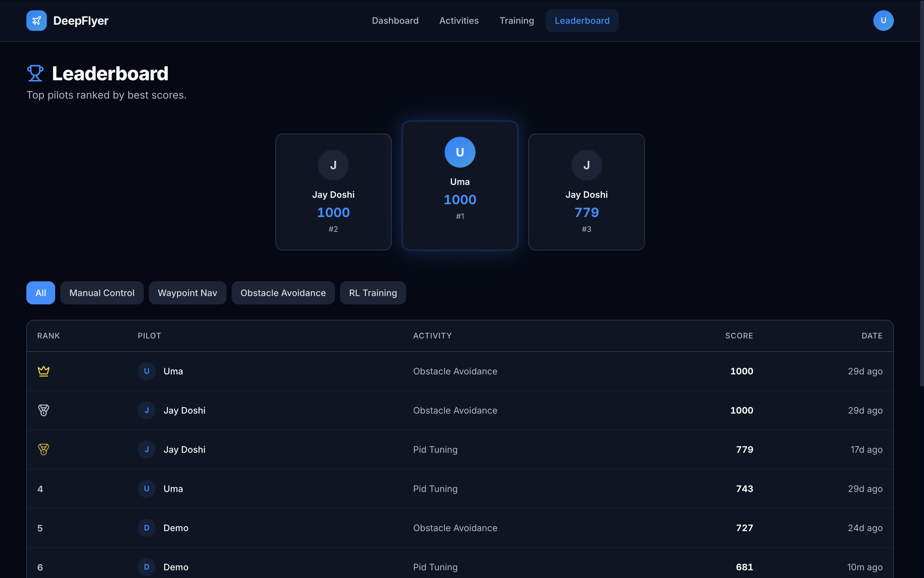Viewport: 924px width, 578px height.
Task: Click the Leaderboard page heading
Action: [110, 74]
